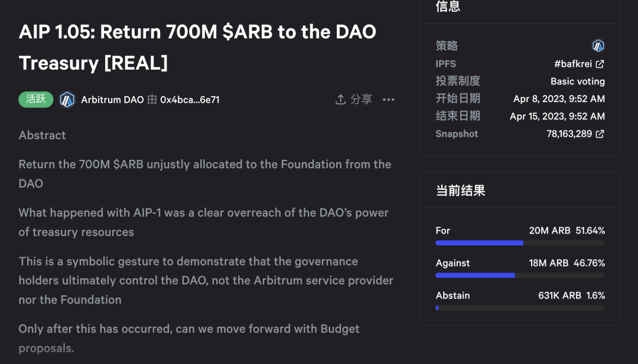Open Snapshot block external link icon
This screenshot has width=638, height=364.
pos(600,134)
